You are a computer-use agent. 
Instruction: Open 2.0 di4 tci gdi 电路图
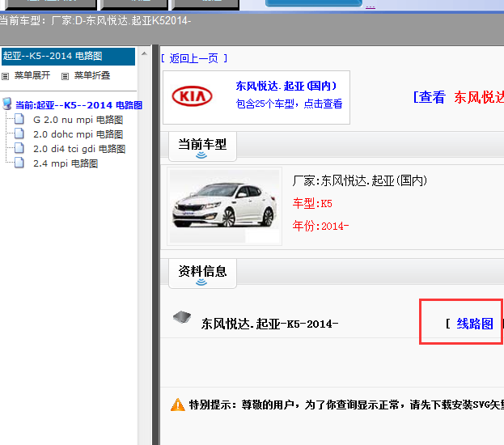pyautogui.click(x=79, y=149)
